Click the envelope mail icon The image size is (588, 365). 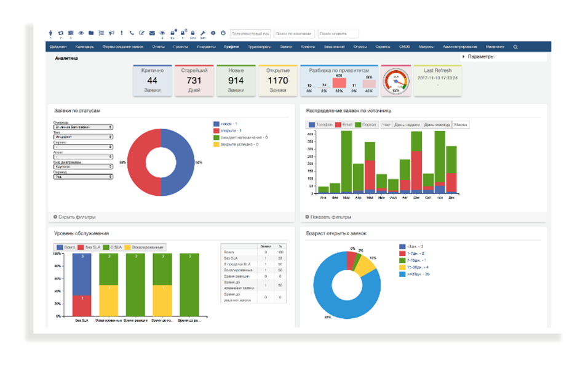coord(152,33)
